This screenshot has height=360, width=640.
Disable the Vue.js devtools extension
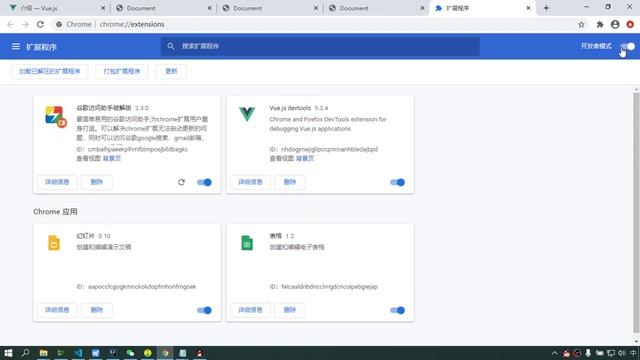tap(397, 182)
